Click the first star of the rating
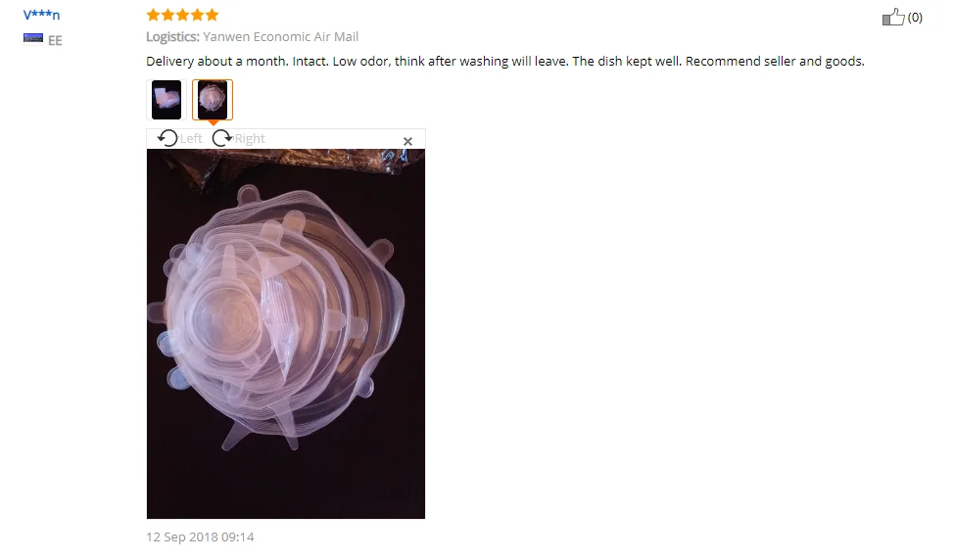The width and height of the screenshot is (953, 560). pos(153,15)
